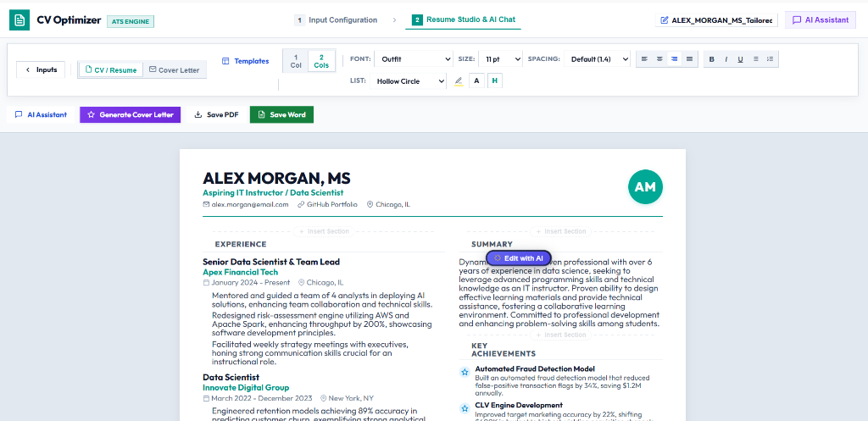The height and width of the screenshot is (421, 868).
Task: Open the Size dropdown showing 11 pt
Action: point(500,59)
